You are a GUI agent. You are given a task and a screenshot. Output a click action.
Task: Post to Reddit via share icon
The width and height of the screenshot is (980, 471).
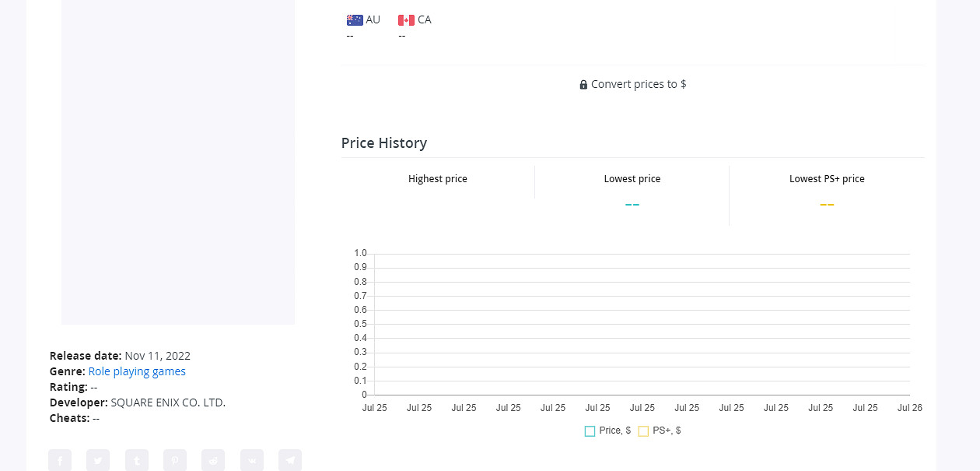(x=213, y=460)
